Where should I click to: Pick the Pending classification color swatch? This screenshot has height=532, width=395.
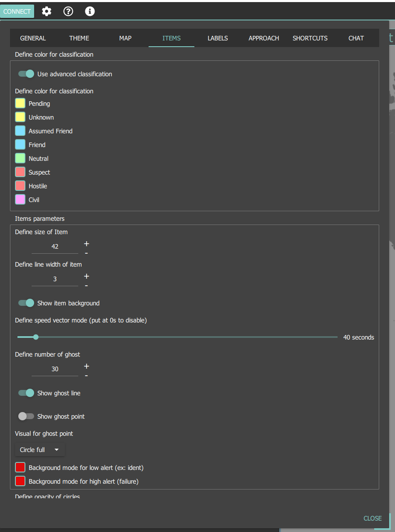(x=20, y=103)
